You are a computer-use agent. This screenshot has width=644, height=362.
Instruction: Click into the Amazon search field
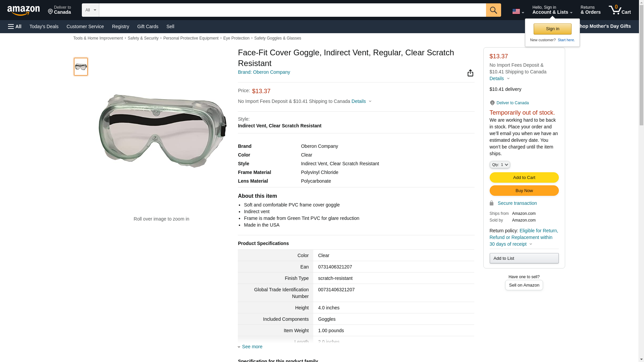point(292,10)
